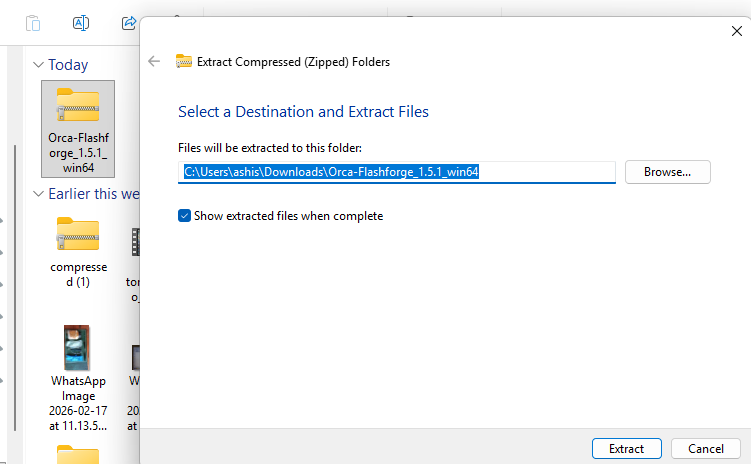Close the Extract Compressed Folders dialog
Image resolution: width=751 pixels, height=464 pixels.
pos(736,31)
